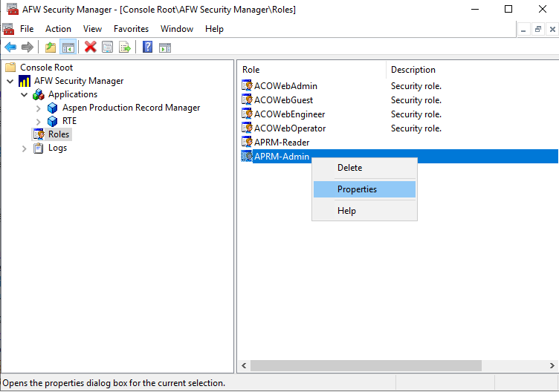Open the Action menu
Screen dimensions: 559x392
(x=58, y=29)
